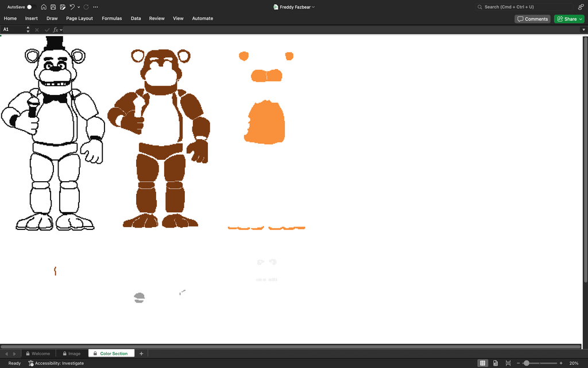Click the Undo arrow icon

72,7
